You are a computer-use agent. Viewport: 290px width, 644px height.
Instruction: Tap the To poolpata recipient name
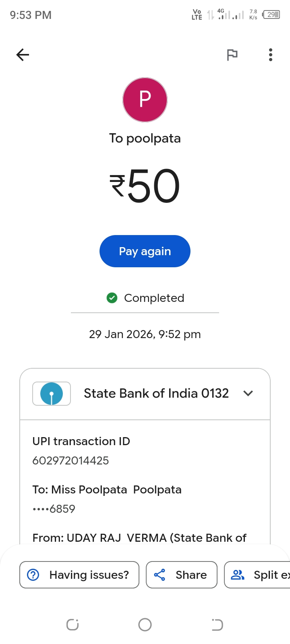[145, 138]
